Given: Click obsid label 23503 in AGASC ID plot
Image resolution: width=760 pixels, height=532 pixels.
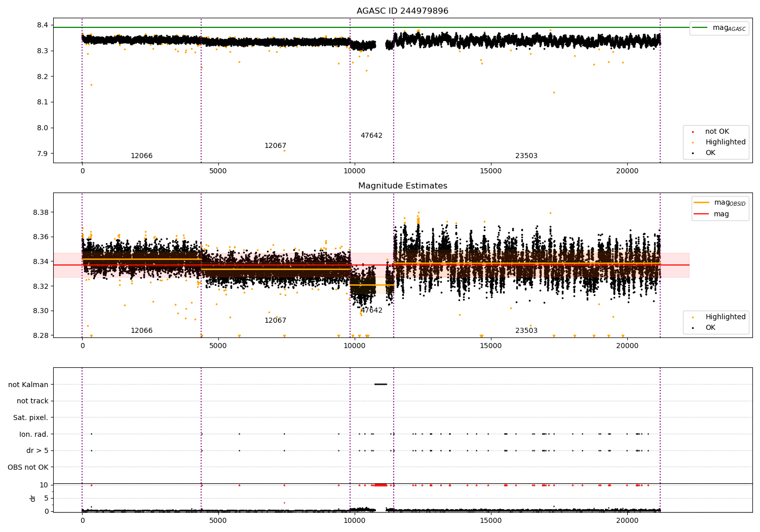Looking at the screenshot, I should (x=526, y=156).
